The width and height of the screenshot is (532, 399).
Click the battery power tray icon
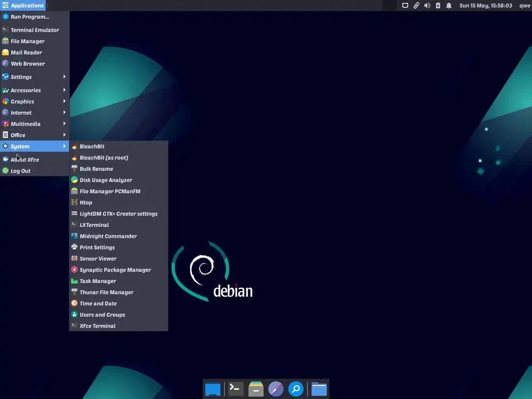[x=438, y=5]
